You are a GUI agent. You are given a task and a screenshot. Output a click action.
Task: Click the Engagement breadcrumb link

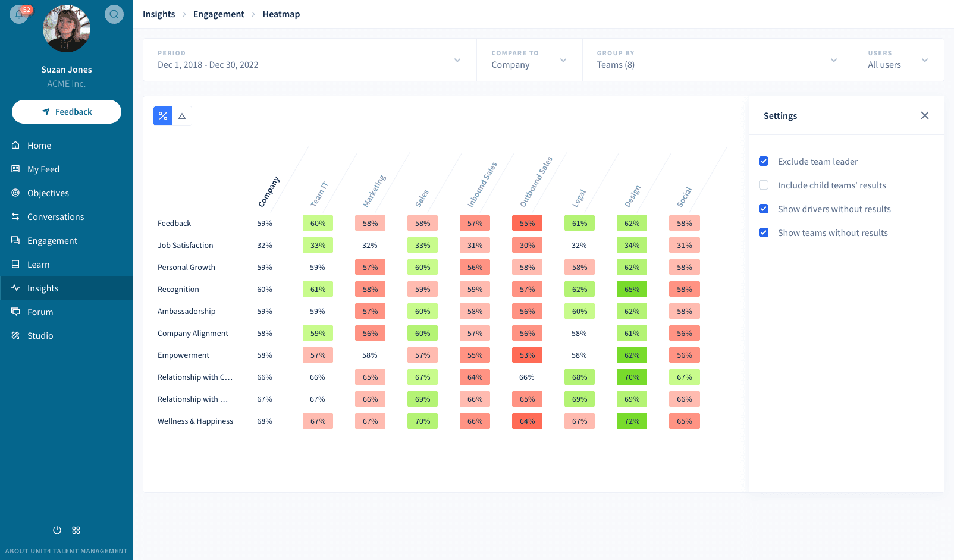[x=218, y=14]
